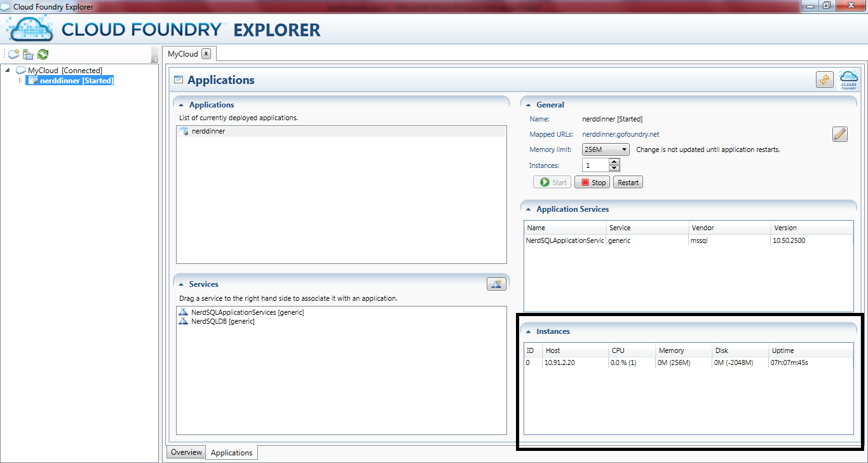Click the Start button
Image resolution: width=868 pixels, height=463 pixels.
[x=552, y=183]
